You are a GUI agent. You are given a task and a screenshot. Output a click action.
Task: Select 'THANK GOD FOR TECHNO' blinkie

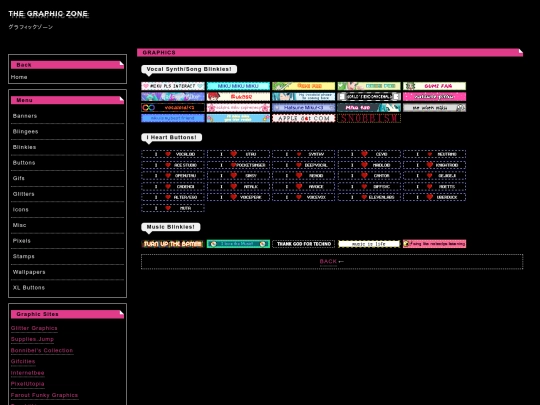tap(304, 244)
